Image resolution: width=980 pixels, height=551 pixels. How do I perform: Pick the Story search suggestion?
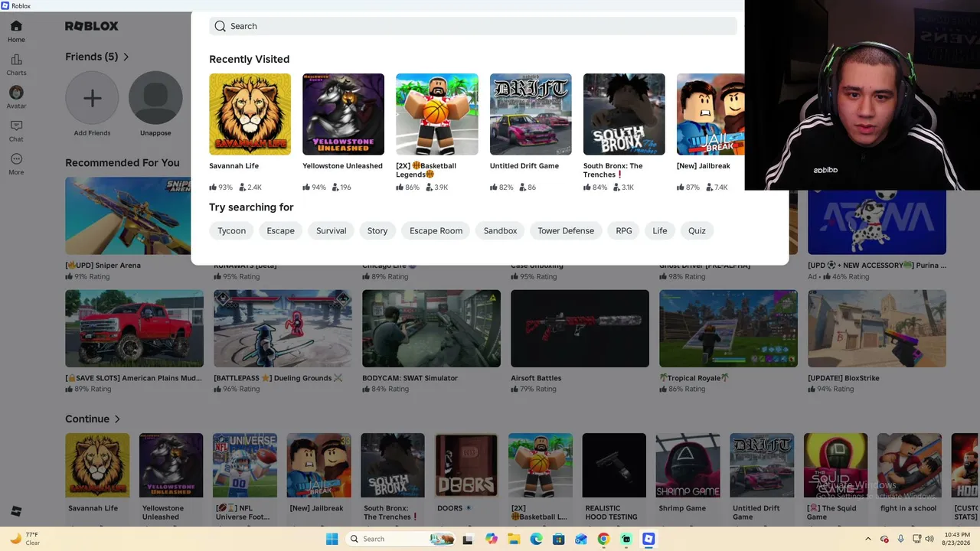377,230
